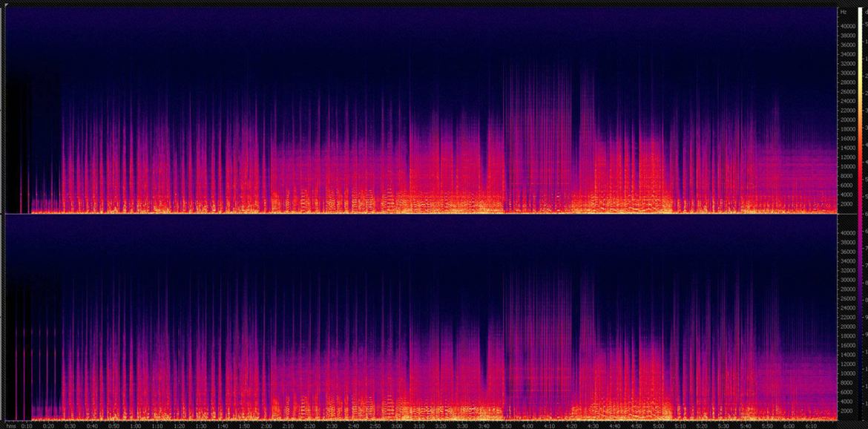Click the hms label on the time ruler
The image size is (868, 429).
pyautogui.click(x=10, y=426)
